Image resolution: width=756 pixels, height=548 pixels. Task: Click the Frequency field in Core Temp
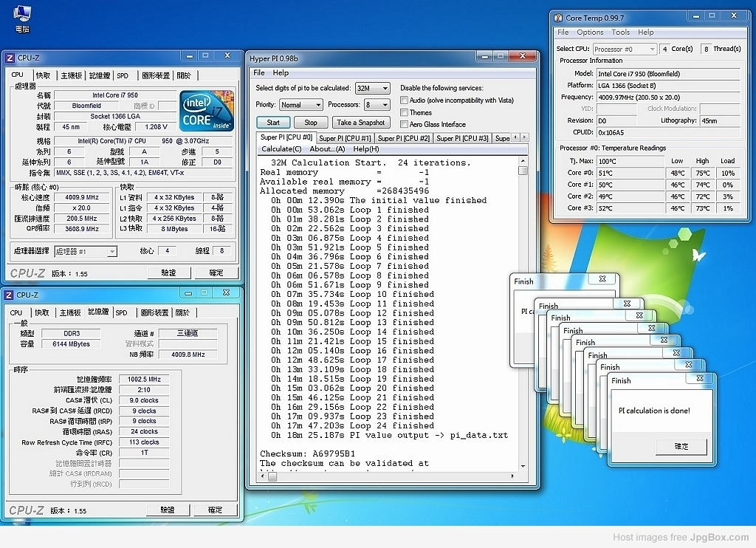[x=667, y=97]
